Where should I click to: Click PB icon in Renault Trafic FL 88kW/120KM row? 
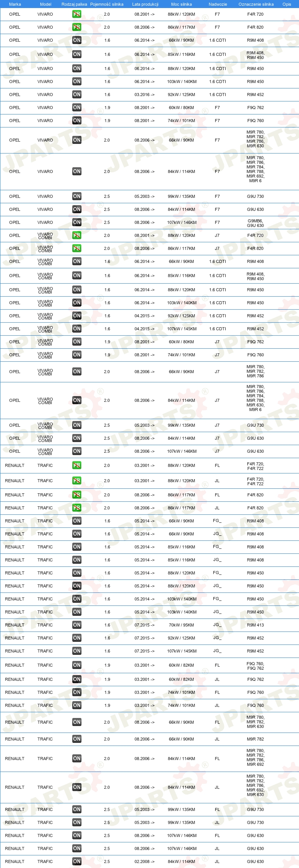[x=77, y=465]
